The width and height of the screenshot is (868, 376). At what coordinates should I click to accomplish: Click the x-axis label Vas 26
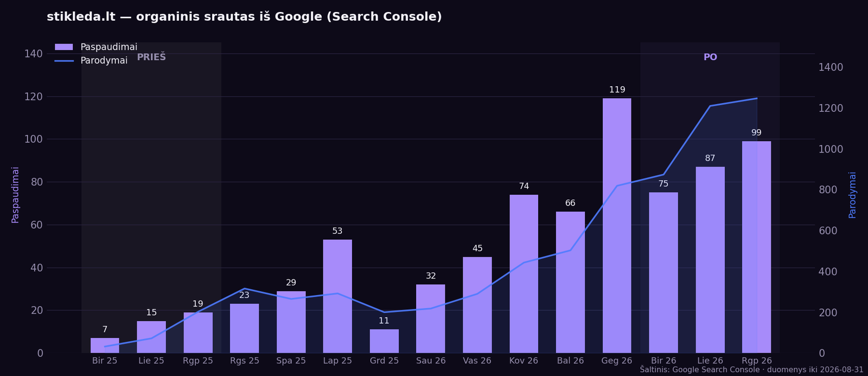477,361
